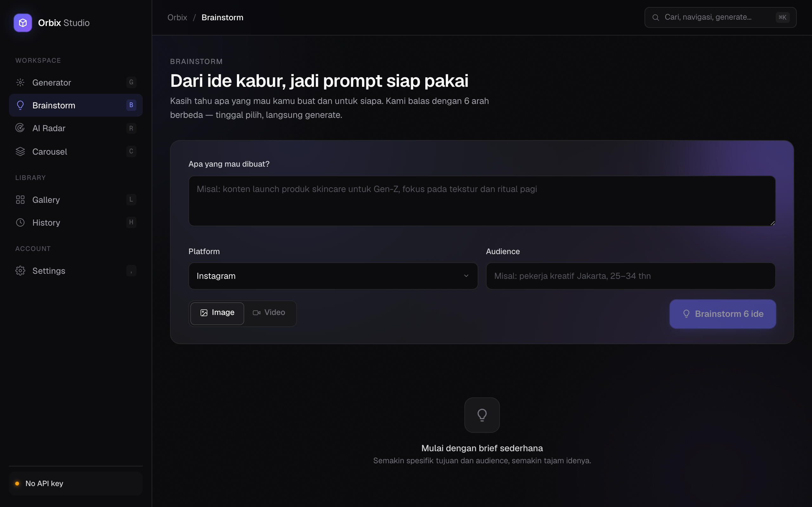This screenshot has width=812, height=507.
Task: Click the Settings gear icon
Action: pos(20,271)
